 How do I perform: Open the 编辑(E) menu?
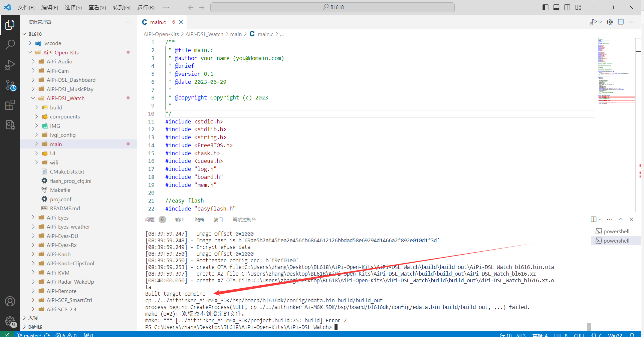pyautogui.click(x=50, y=7)
